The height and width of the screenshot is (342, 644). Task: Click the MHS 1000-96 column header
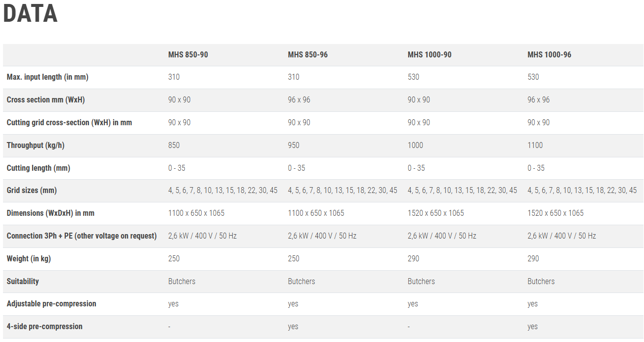(x=549, y=54)
